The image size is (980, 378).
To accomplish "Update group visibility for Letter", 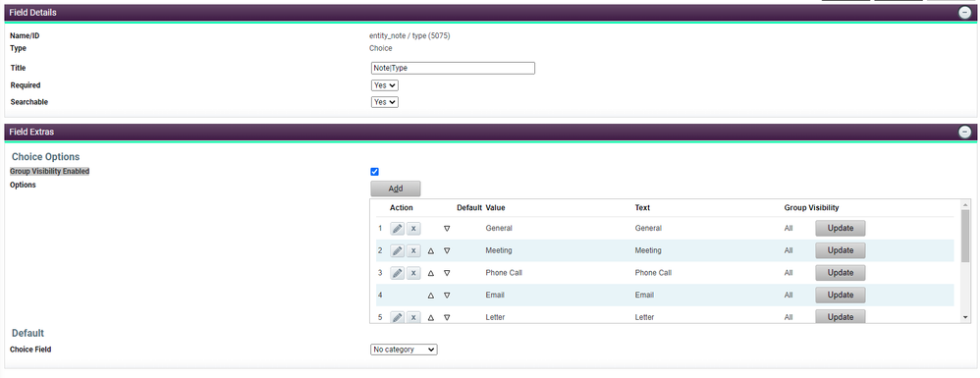I will point(840,316).
